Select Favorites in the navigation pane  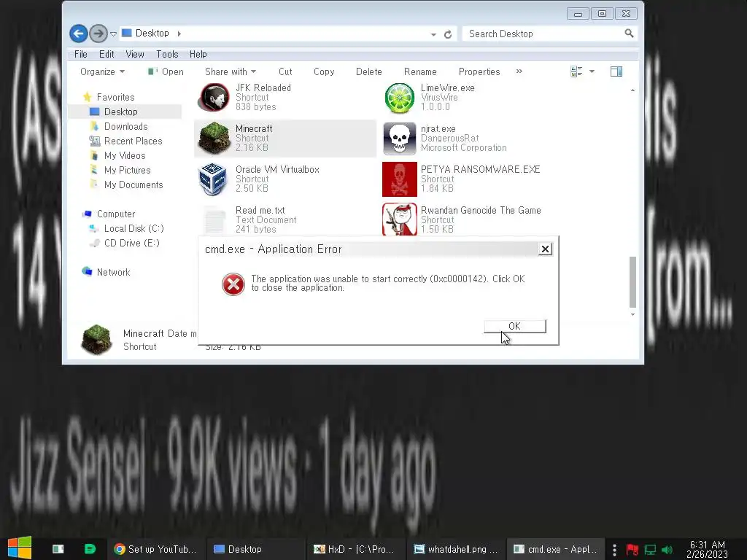click(115, 97)
